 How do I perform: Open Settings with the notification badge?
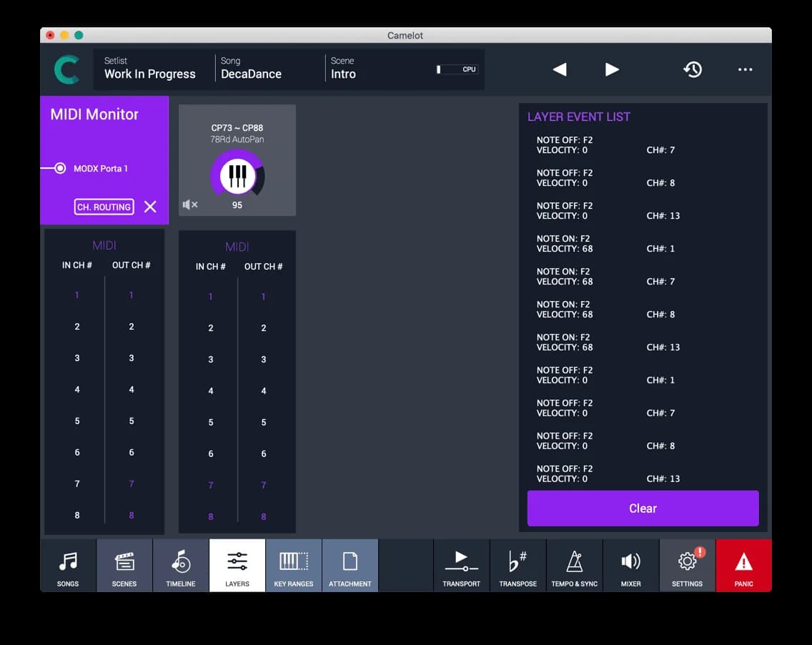coord(687,565)
